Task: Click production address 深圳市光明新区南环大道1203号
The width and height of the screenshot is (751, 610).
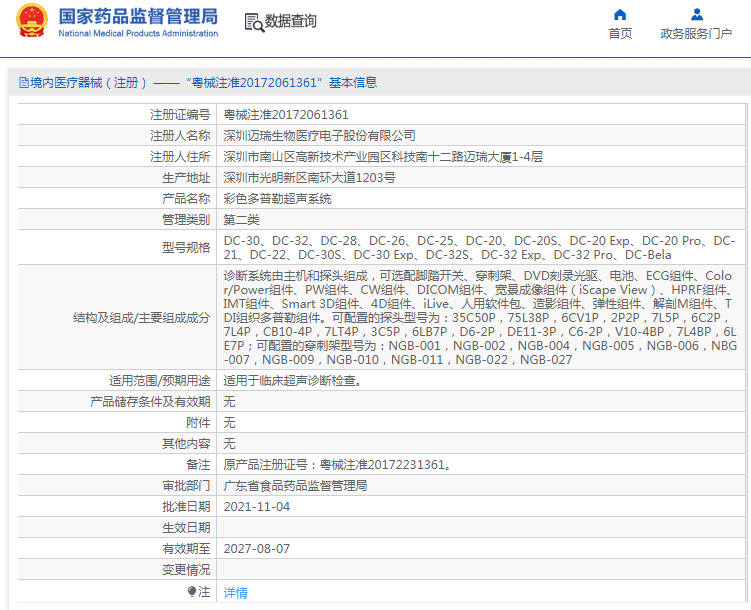Action: 308,178
